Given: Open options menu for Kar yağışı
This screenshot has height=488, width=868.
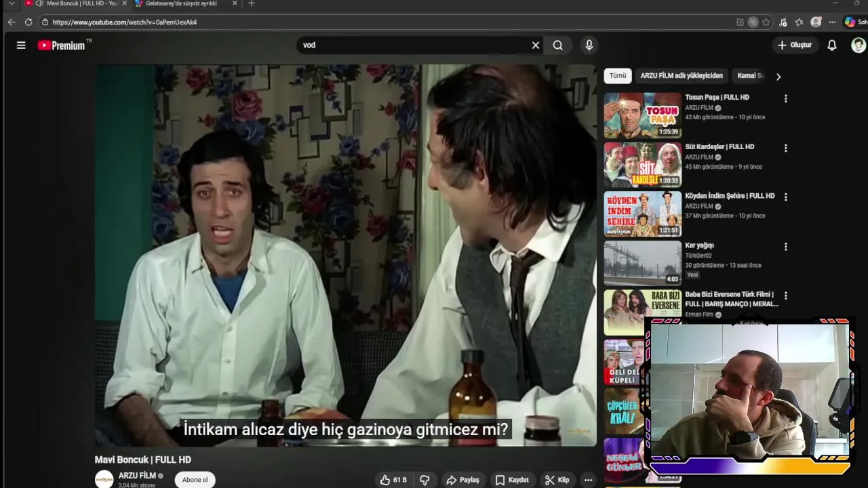Looking at the screenshot, I should [786, 247].
